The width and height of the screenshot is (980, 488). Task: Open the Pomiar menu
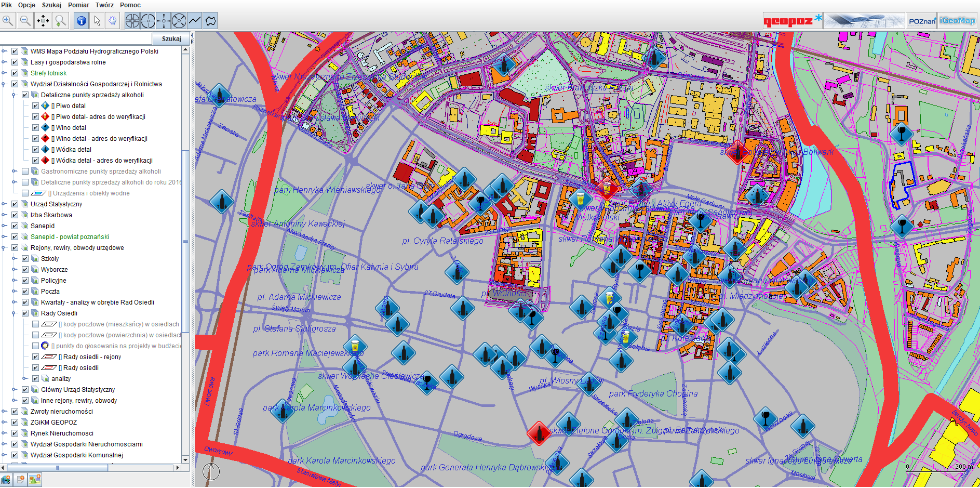78,5
